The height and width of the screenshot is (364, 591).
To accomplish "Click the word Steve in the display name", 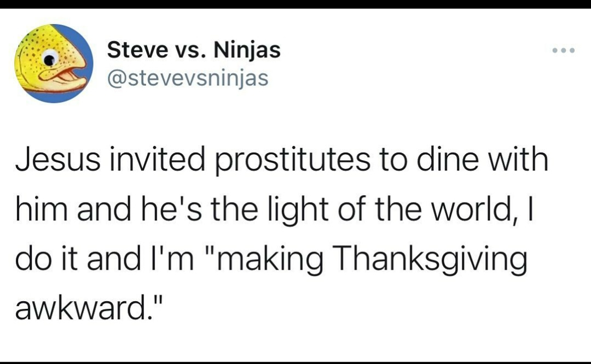I will point(137,50).
